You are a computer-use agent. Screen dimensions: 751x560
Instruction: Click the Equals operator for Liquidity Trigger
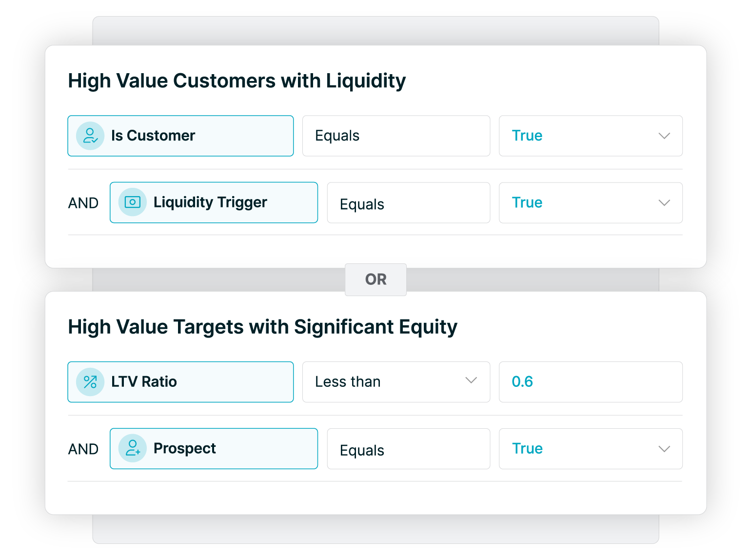(409, 203)
